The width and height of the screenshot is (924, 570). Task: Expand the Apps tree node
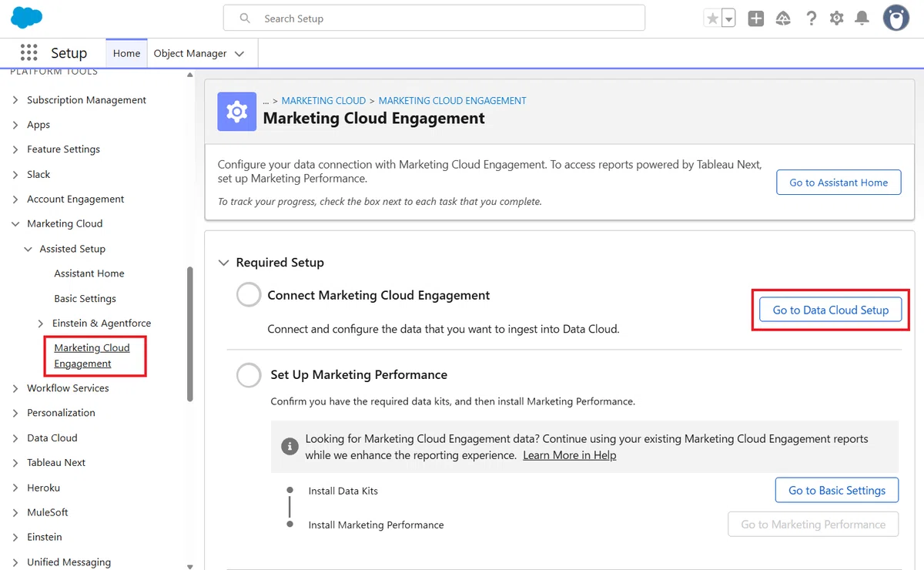(15, 125)
